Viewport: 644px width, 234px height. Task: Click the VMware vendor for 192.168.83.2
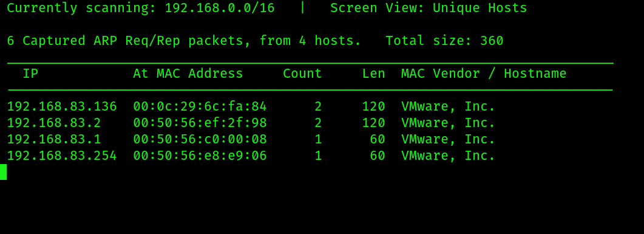point(448,123)
